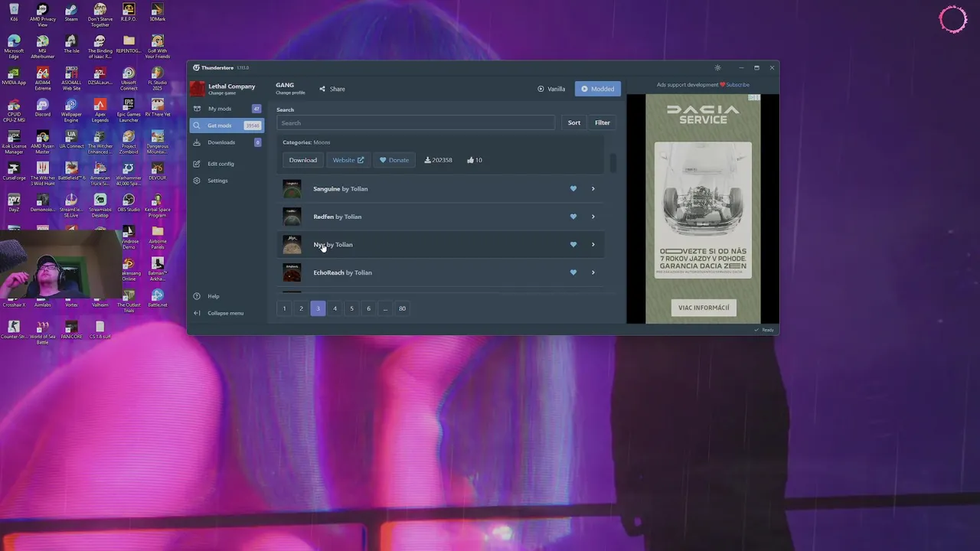980x551 pixels.
Task: Click the Download button for expanded mod
Action: pyautogui.click(x=302, y=160)
